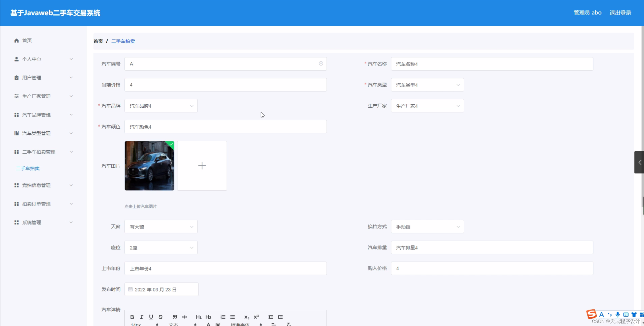644x326 pixels.
Task: Apply strikethrough formatting in editor
Action: click(x=161, y=317)
